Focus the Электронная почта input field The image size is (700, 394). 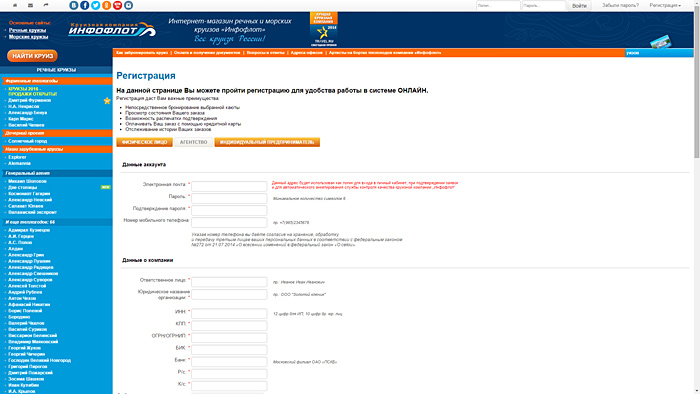[x=229, y=186]
